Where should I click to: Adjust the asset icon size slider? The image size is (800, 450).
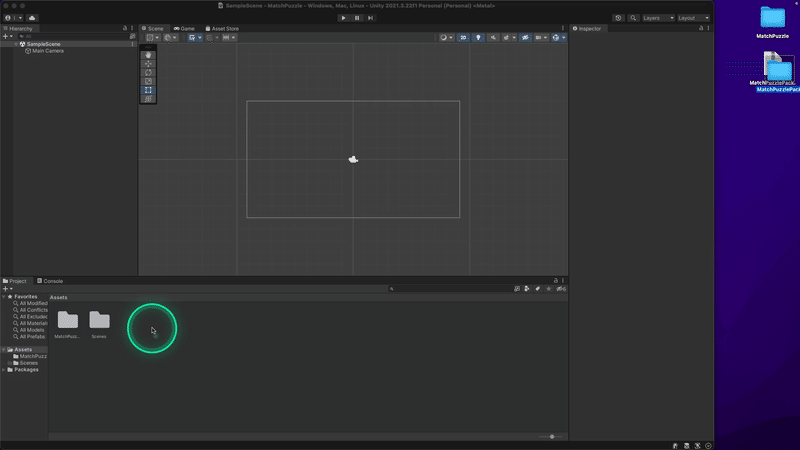pyautogui.click(x=551, y=437)
